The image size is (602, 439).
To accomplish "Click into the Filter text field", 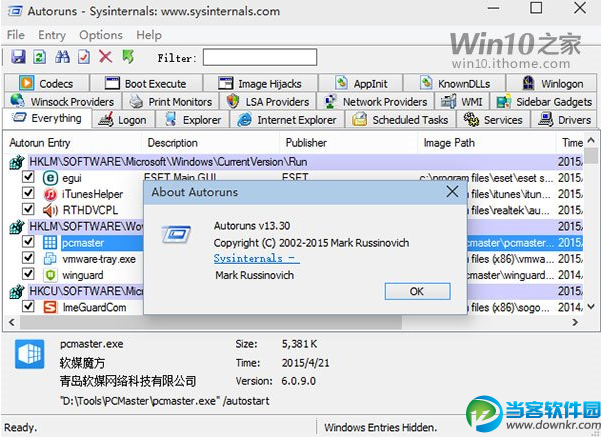I will click(x=260, y=57).
